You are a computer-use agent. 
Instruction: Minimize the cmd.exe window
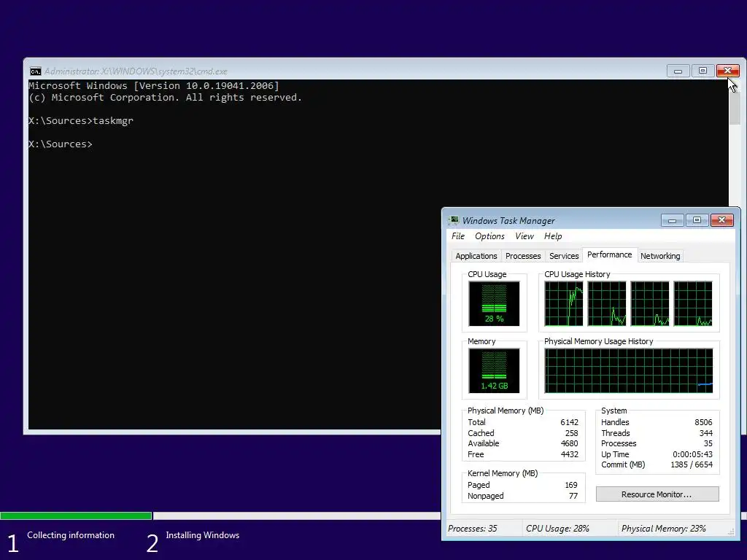[678, 71]
